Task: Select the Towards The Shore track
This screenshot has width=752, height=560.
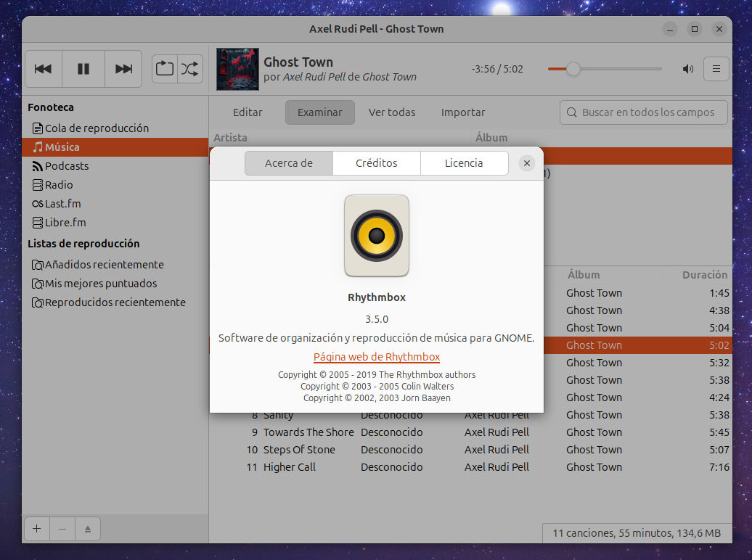Action: coord(308,432)
